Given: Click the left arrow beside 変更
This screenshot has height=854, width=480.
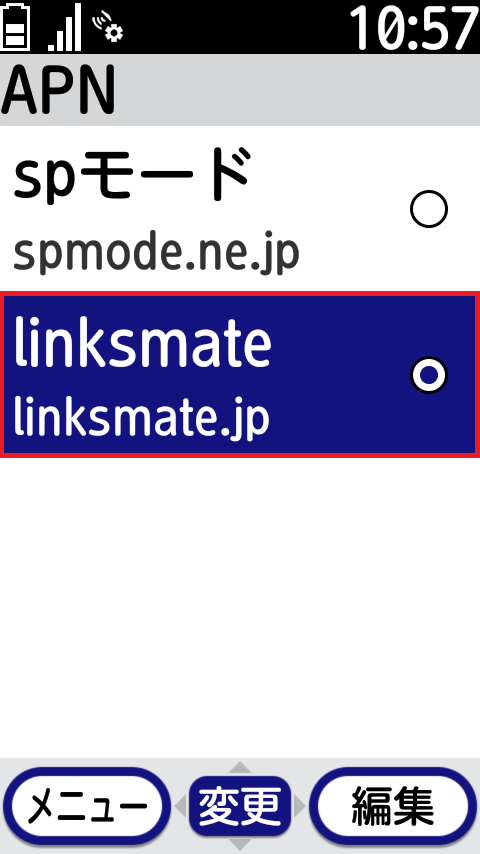Looking at the screenshot, I should coord(180,806).
